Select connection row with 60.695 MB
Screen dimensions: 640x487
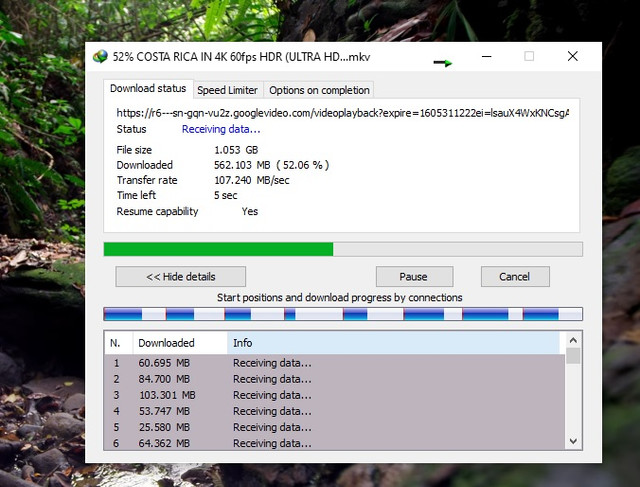tap(335, 362)
